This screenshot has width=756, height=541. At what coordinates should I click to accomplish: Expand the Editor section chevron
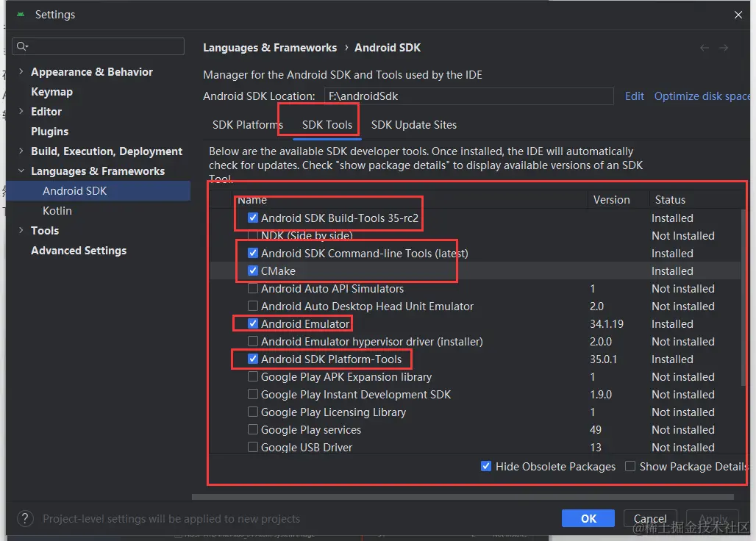click(x=21, y=111)
